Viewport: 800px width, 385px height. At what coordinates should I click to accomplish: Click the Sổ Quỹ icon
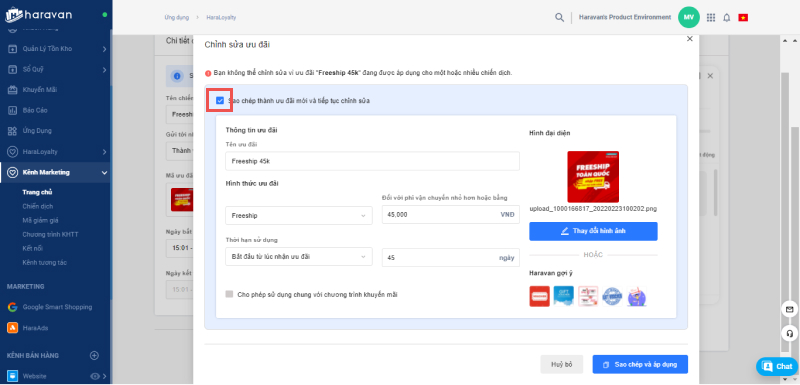tap(13, 69)
